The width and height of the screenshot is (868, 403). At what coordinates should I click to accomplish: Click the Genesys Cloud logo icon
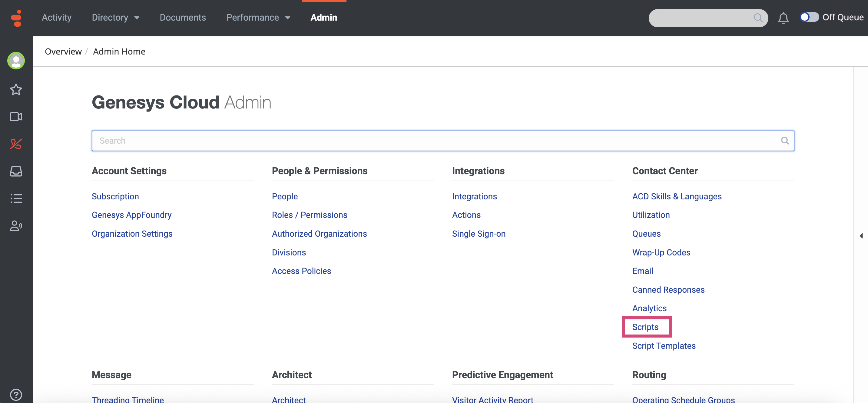click(16, 18)
